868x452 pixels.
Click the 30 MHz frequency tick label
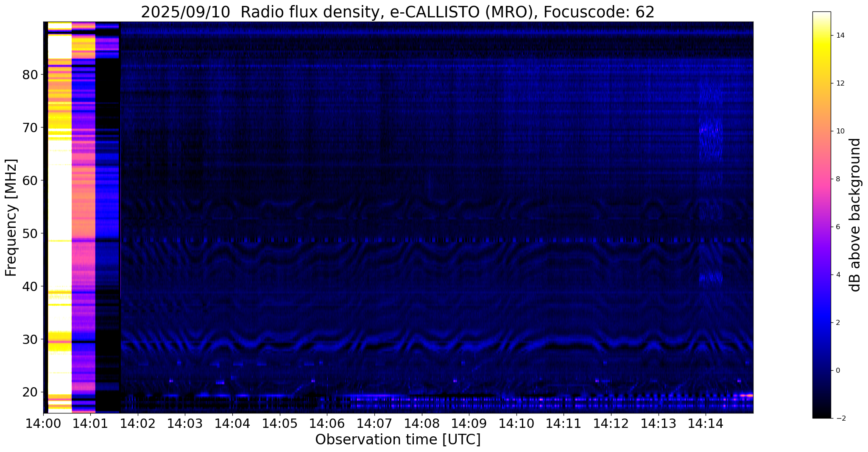[30, 339]
